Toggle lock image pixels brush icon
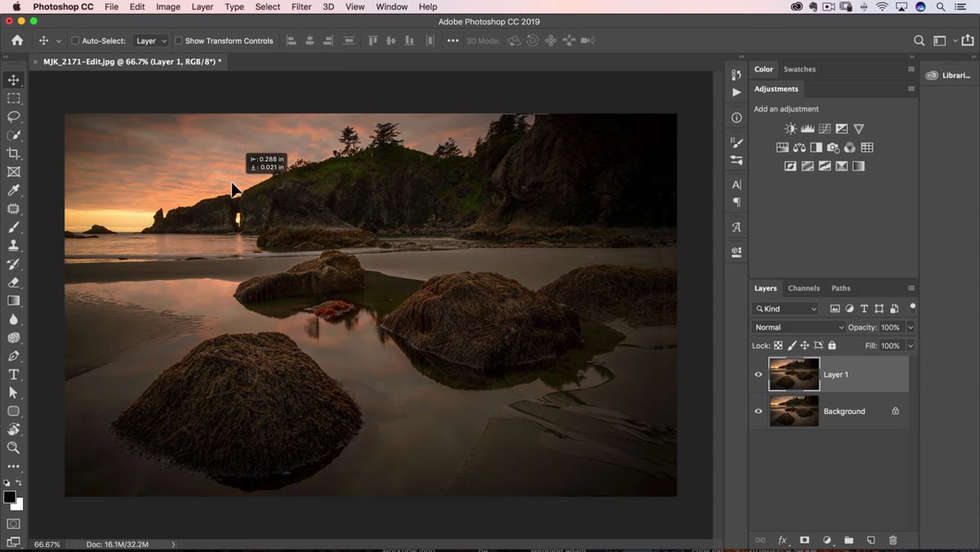Viewport: 980px width, 552px height. [791, 345]
